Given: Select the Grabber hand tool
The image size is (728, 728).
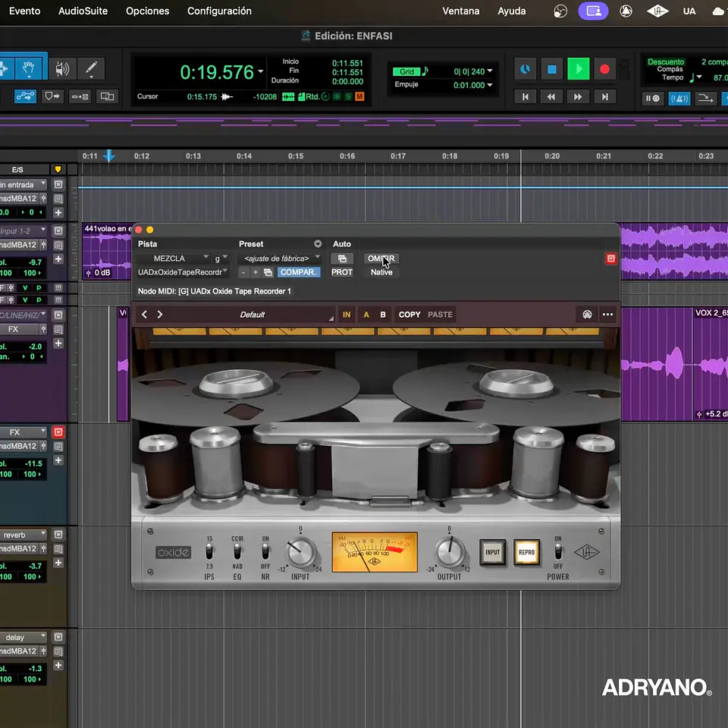Looking at the screenshot, I should [x=29, y=69].
